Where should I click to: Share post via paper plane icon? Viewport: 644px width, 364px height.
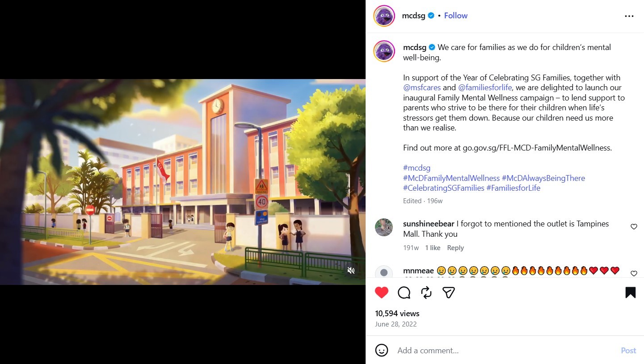coord(449,293)
